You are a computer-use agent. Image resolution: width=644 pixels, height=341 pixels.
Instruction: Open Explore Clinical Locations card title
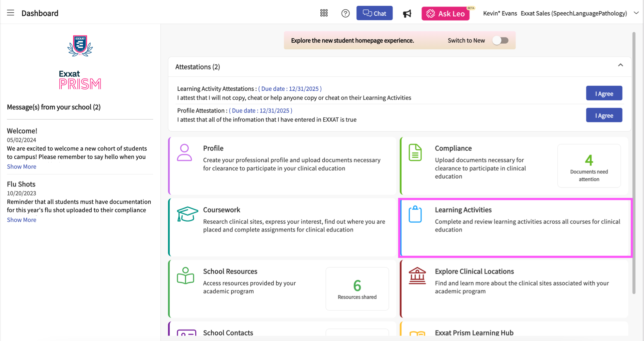pyautogui.click(x=474, y=272)
